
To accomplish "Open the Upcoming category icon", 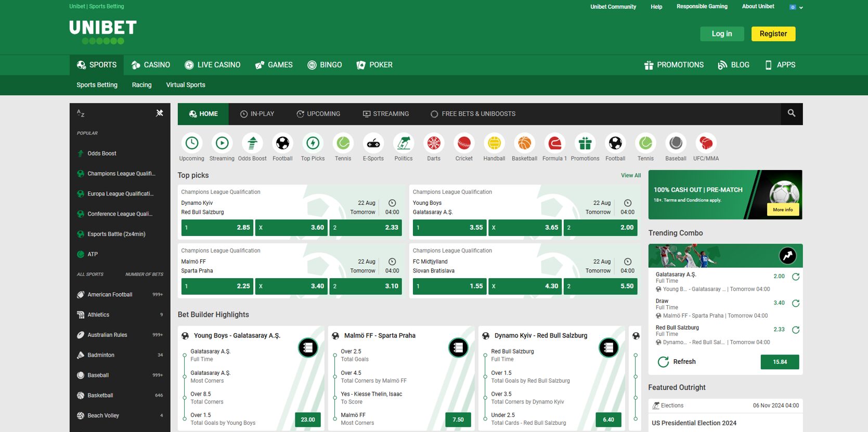I will point(192,143).
